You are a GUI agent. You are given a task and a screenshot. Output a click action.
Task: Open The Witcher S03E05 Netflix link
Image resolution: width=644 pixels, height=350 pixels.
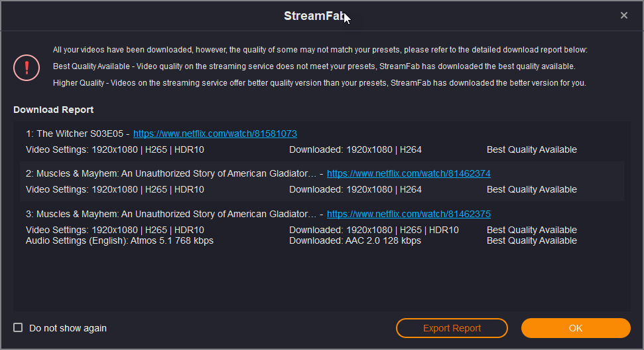coord(215,133)
